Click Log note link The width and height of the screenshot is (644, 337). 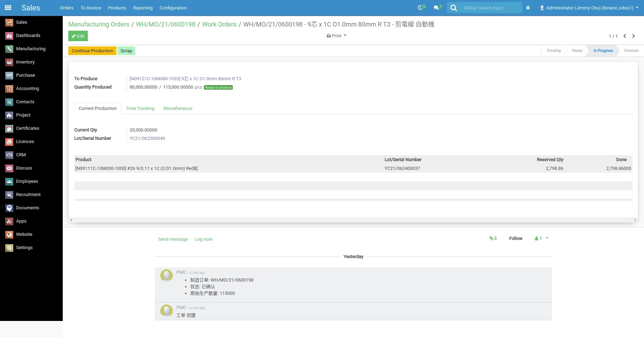pos(204,239)
